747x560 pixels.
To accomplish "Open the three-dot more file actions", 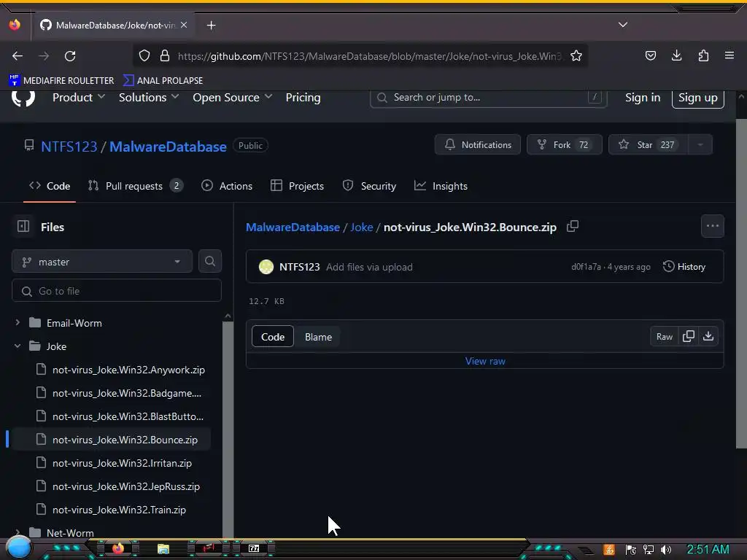I will 713,226.
